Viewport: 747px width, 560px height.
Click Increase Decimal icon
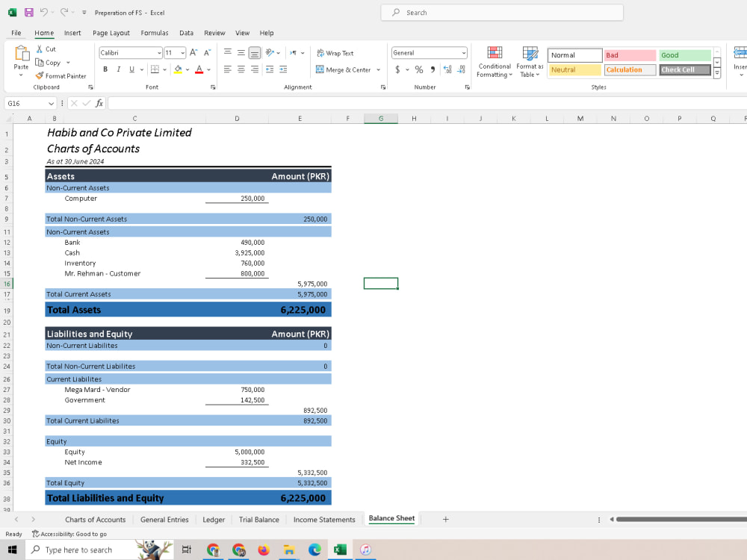(x=447, y=69)
